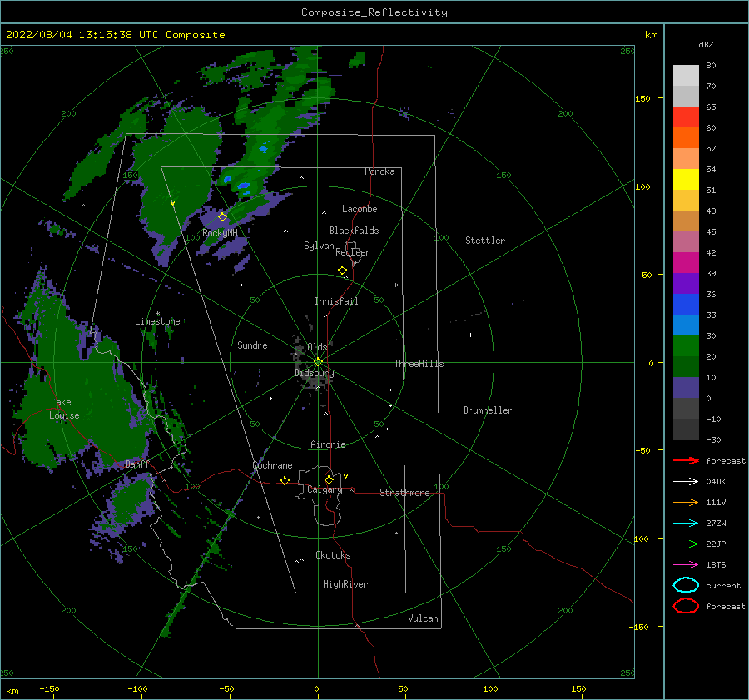Click the Ponoka label
The height and width of the screenshot is (700, 749).
pyautogui.click(x=379, y=171)
